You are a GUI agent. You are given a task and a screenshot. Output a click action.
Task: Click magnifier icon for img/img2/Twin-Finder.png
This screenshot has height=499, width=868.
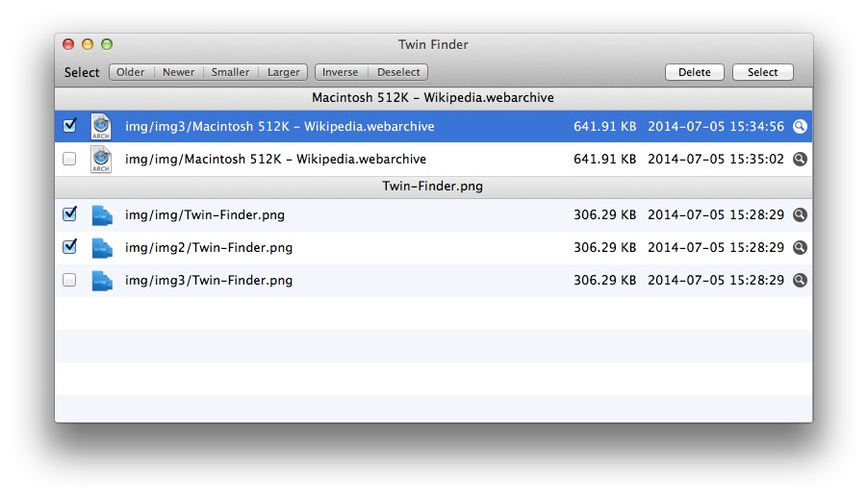[x=800, y=247]
